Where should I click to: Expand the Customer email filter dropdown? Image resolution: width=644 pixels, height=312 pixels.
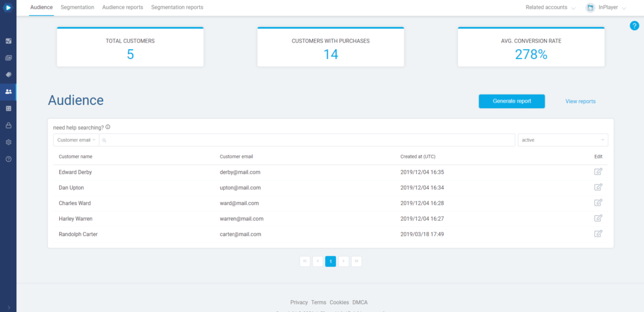pyautogui.click(x=76, y=140)
